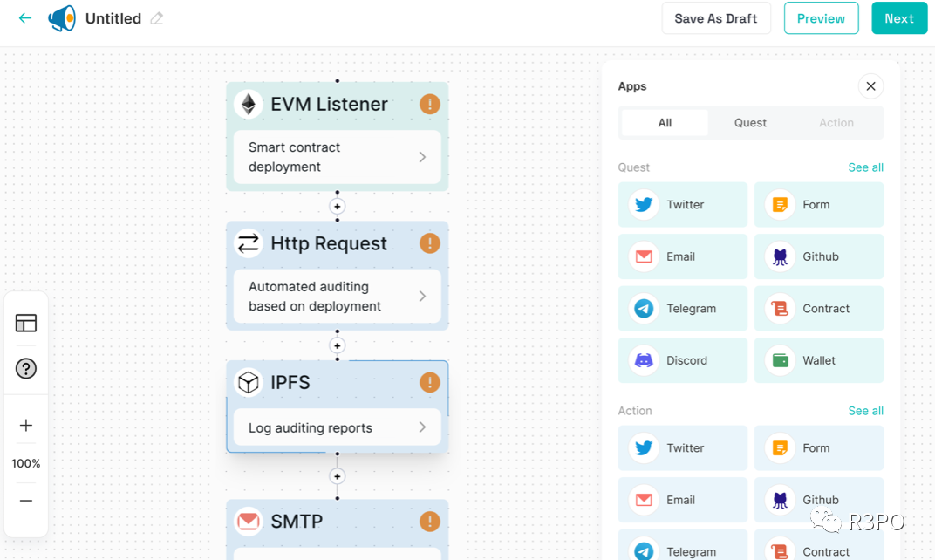Switch to the Action tab

click(x=836, y=123)
